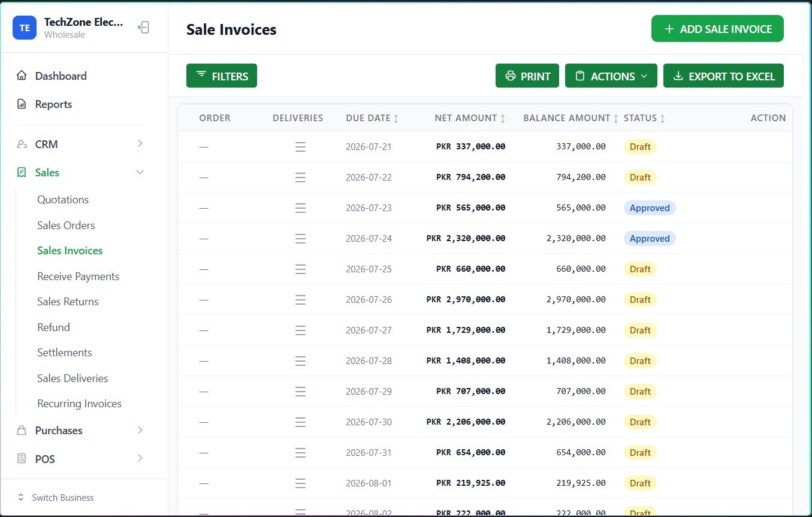Open Settlements submenu item
Image resolution: width=812 pixels, height=517 pixels.
(64, 353)
